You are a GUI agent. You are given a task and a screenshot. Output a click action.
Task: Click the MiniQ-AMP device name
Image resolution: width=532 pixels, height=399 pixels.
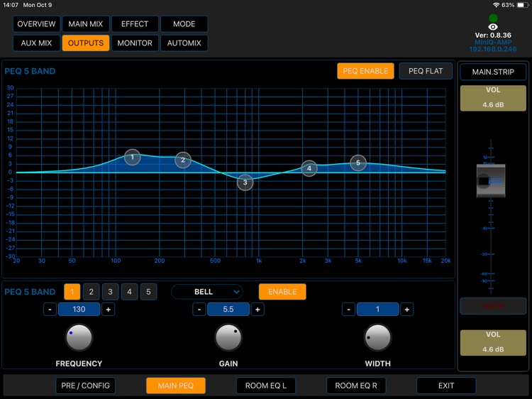coord(493,43)
